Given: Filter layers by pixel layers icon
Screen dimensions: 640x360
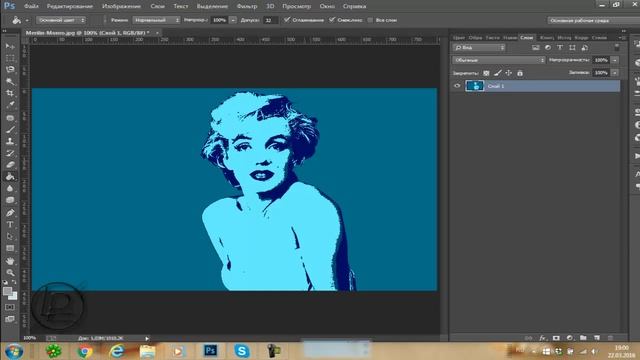Looking at the screenshot, I should click(536, 48).
